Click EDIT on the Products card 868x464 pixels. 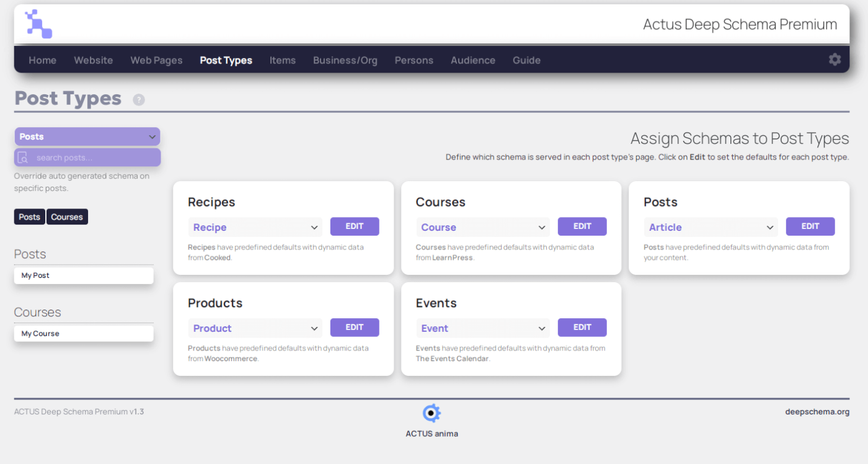coord(355,328)
